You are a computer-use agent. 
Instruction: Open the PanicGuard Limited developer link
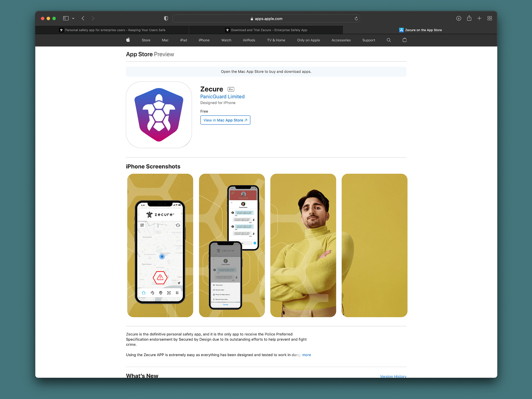tap(222, 97)
